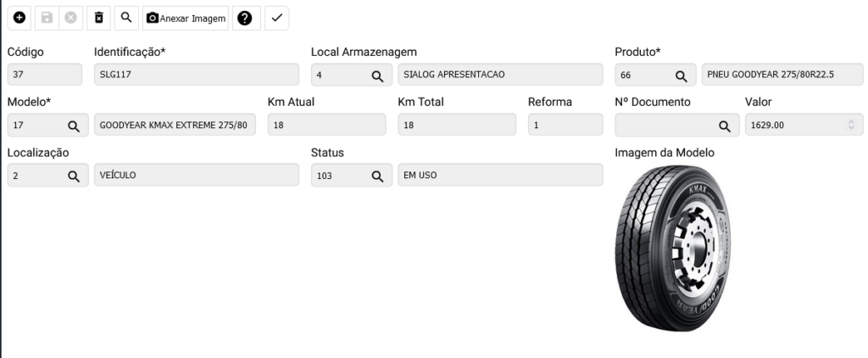
Task: Click the add new record plus icon
Action: click(x=19, y=17)
